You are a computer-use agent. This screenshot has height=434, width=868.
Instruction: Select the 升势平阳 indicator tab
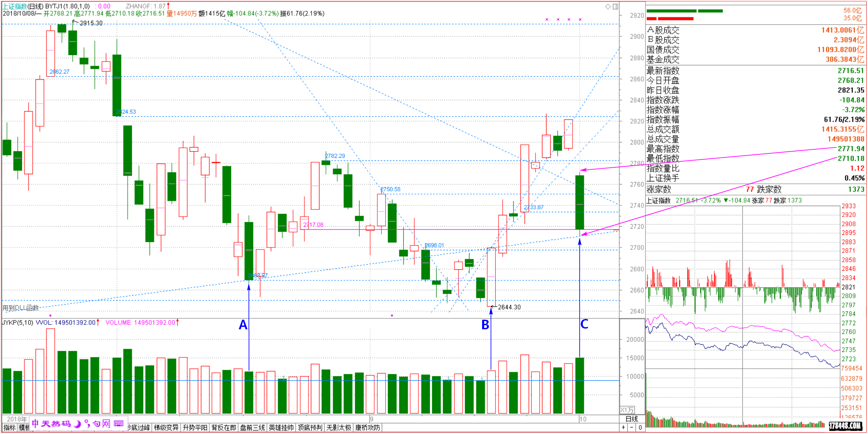(x=195, y=427)
